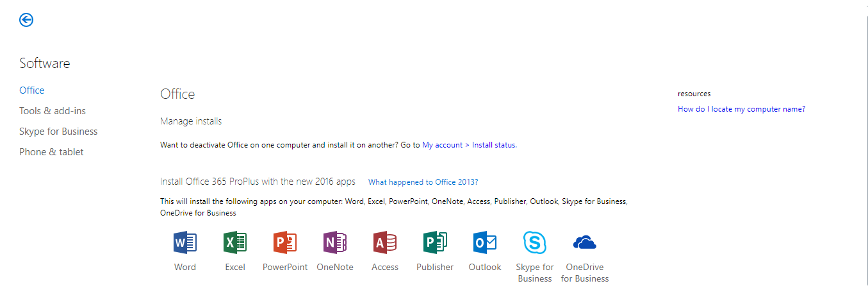Viewport: 868px width, 297px height.
Task: Click the back arrow icon
Action: point(26,20)
